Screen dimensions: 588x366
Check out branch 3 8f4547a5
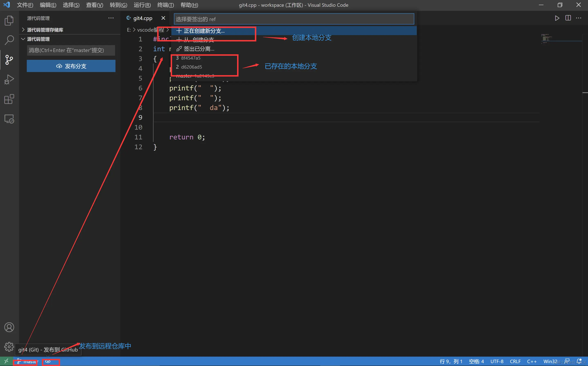[x=294, y=58]
